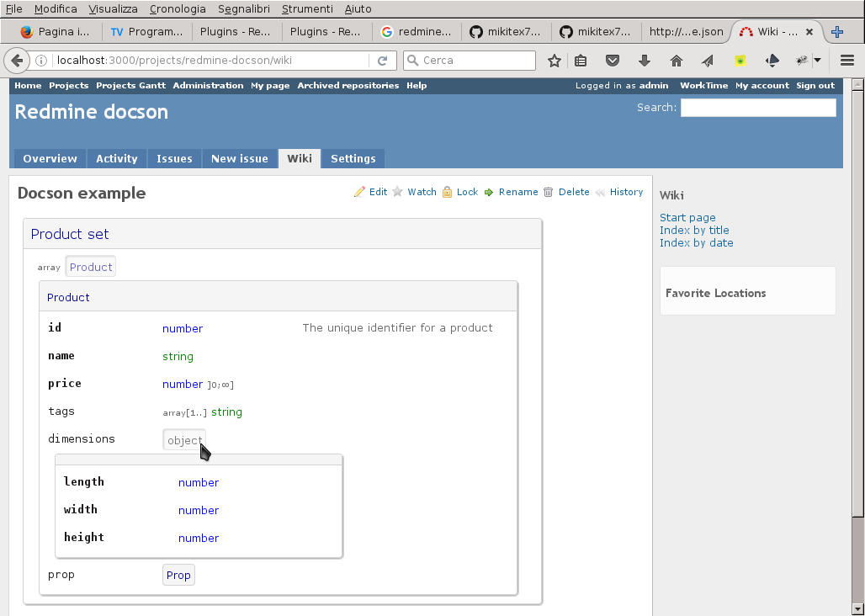Open the New issue tab
865x616 pixels.
click(240, 159)
